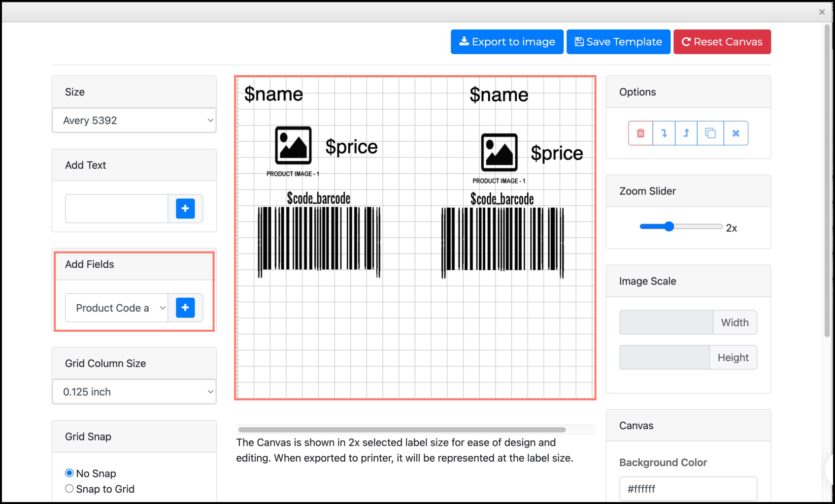
Task: Focus the Add Text input field
Action: tap(117, 209)
